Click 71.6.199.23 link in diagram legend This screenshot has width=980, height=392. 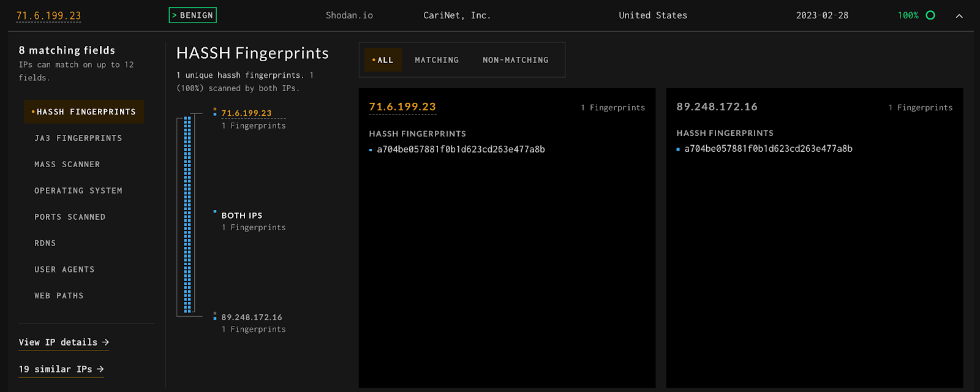(x=246, y=113)
